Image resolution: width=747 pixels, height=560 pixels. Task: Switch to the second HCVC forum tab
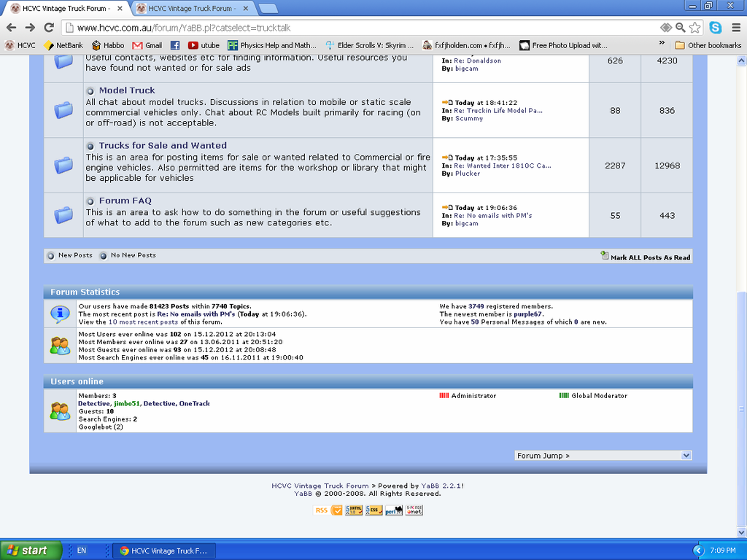[191, 9]
